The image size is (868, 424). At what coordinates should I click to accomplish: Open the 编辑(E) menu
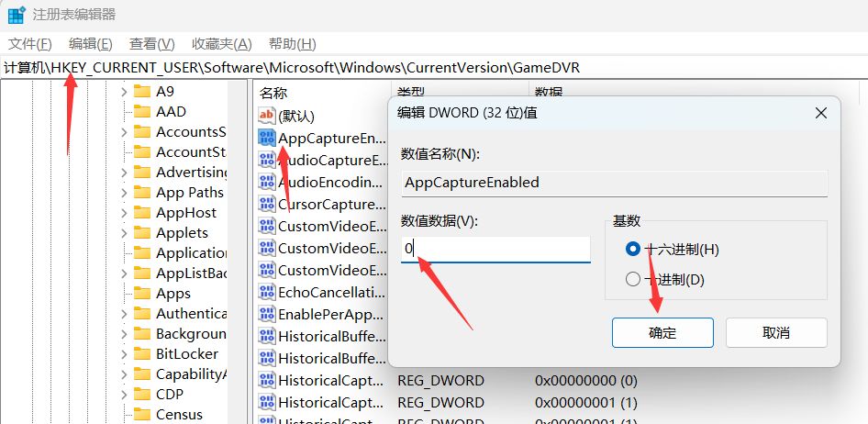click(x=90, y=44)
